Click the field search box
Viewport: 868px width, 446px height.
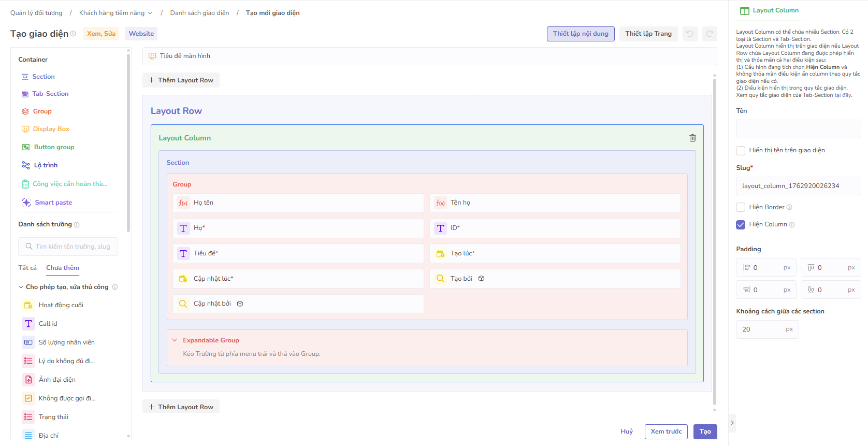(x=68, y=247)
